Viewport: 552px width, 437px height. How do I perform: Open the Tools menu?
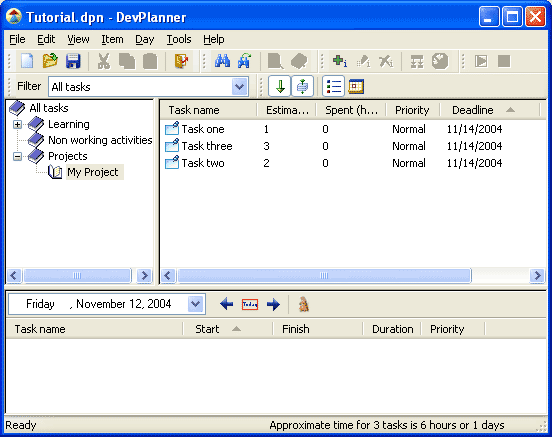coord(179,39)
